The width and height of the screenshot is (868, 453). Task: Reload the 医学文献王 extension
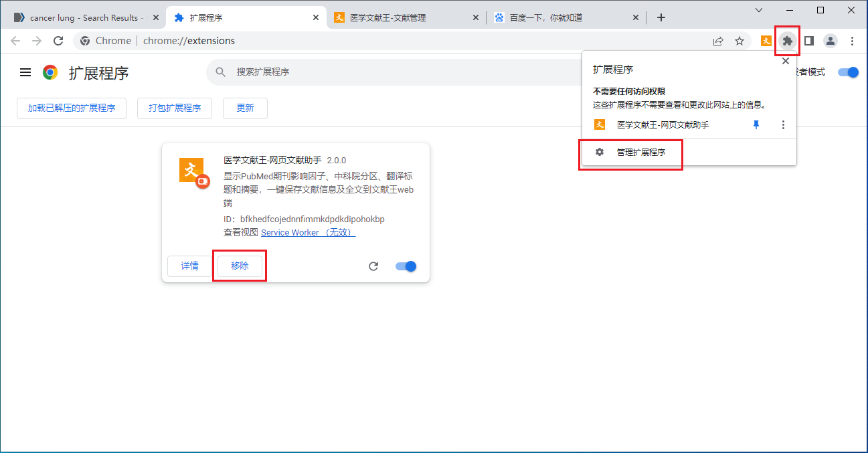tap(373, 266)
